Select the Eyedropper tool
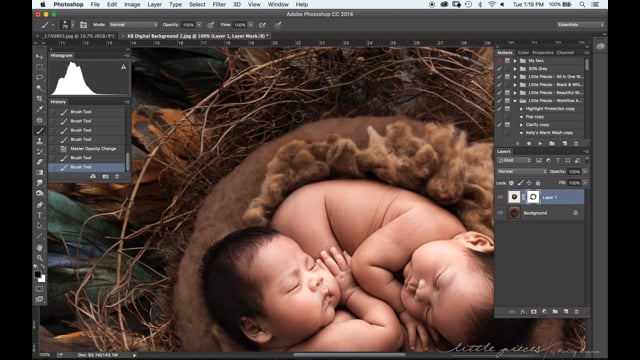The width and height of the screenshot is (640, 360). coord(39,109)
